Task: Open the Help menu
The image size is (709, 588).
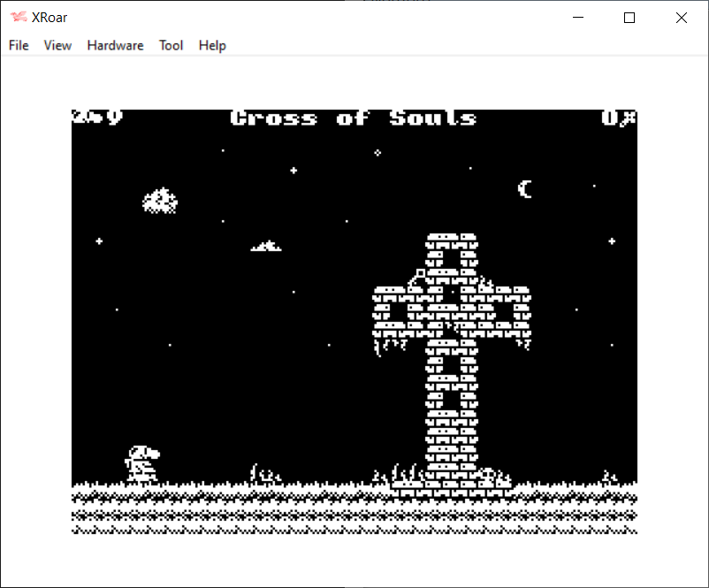Action: click(x=212, y=45)
